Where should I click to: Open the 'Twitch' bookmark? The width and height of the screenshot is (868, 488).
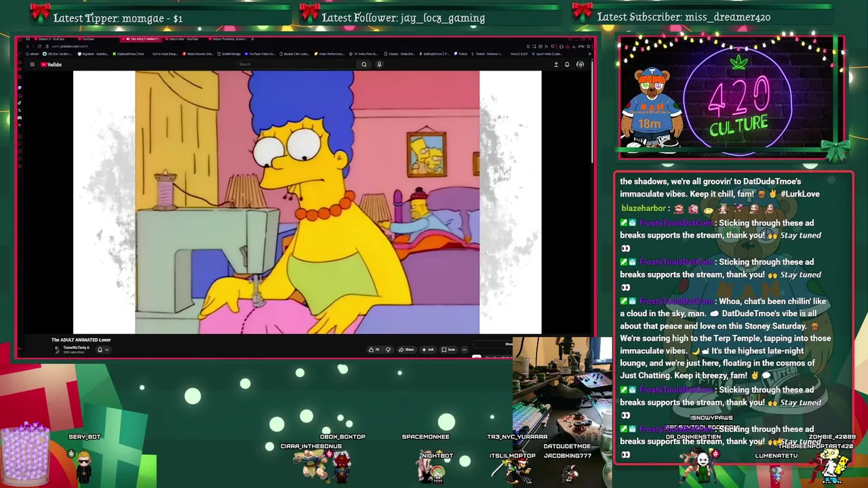coord(460,54)
